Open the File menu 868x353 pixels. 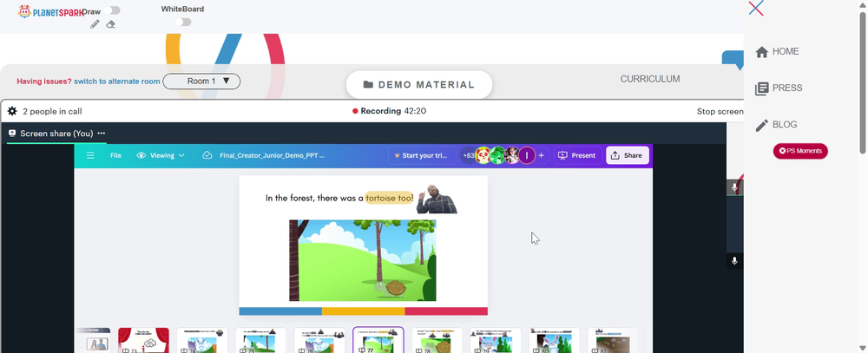click(x=115, y=155)
